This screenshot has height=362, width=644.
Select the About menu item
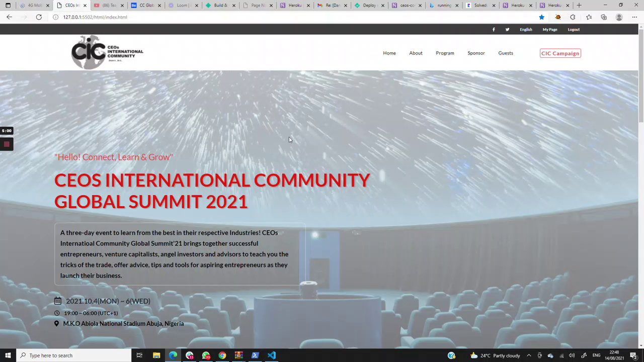[416, 53]
